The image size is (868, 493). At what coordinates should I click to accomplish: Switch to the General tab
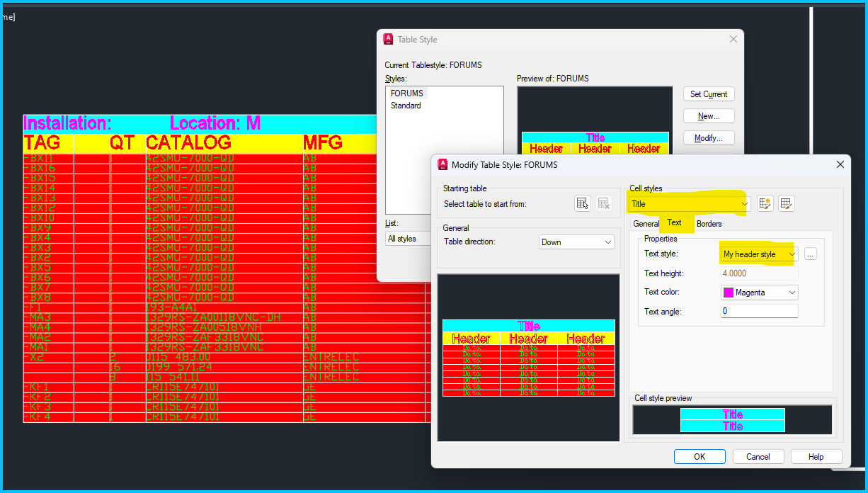[x=646, y=223]
